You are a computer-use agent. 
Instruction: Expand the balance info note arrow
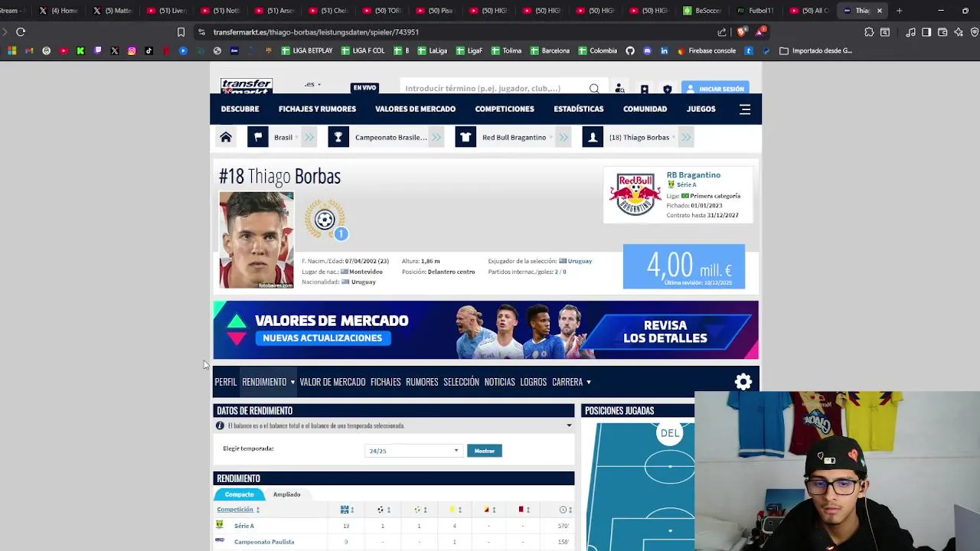569,425
